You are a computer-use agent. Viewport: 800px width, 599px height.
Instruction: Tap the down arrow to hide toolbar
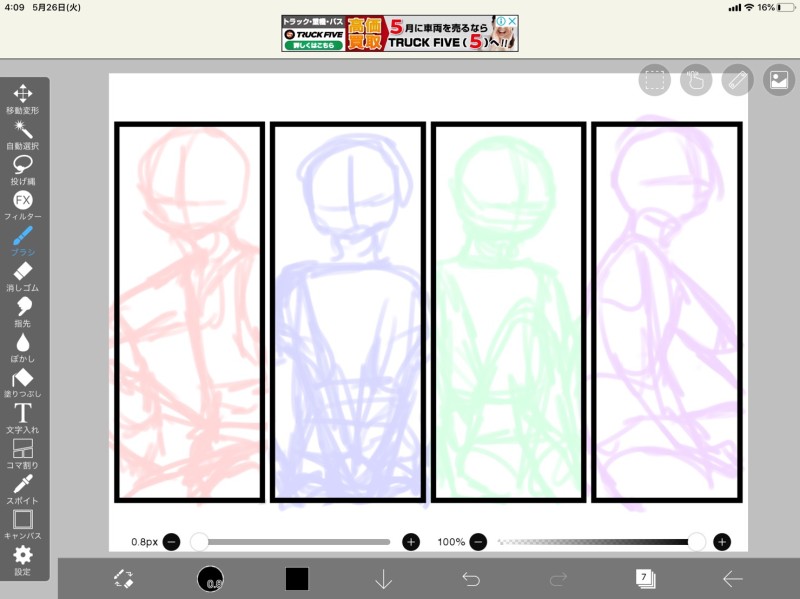tap(383, 580)
